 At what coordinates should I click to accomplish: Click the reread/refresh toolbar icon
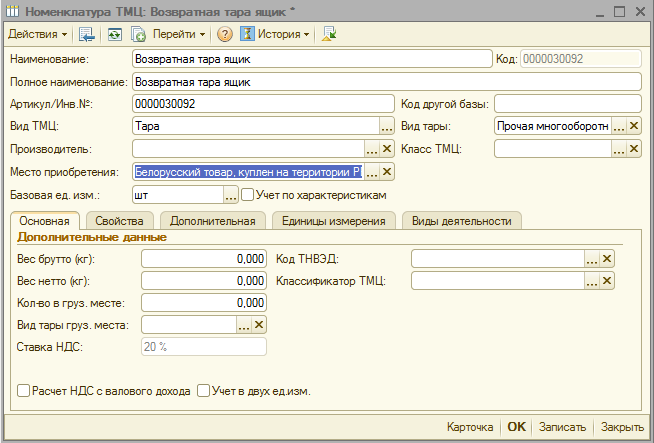(115, 34)
